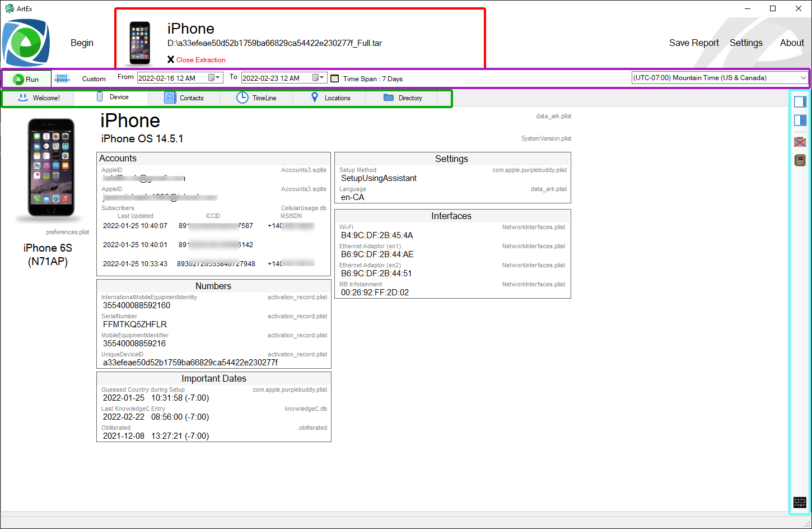Click the folder icon on the Directory tab

(389, 98)
